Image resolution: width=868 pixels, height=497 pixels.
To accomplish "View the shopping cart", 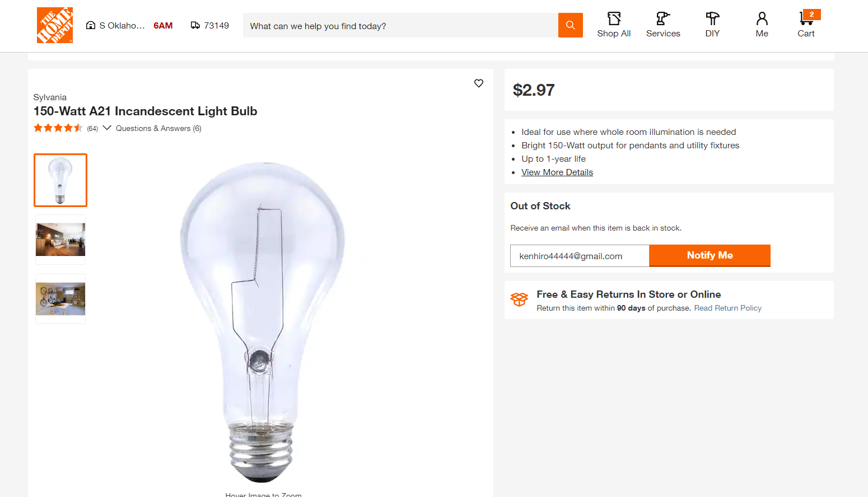I will tap(806, 25).
